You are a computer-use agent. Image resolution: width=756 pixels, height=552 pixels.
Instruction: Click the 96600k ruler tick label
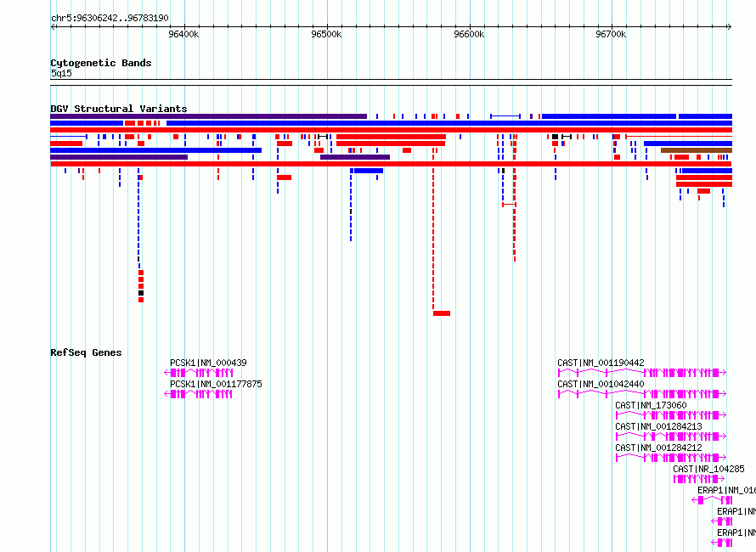(469, 34)
